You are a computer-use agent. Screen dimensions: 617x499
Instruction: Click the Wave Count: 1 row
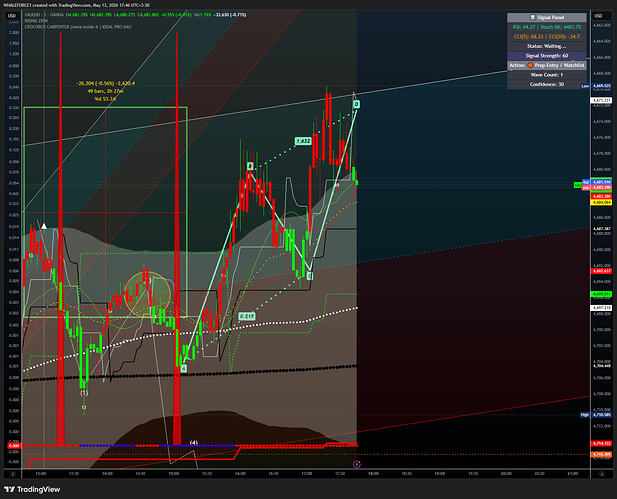coord(547,74)
